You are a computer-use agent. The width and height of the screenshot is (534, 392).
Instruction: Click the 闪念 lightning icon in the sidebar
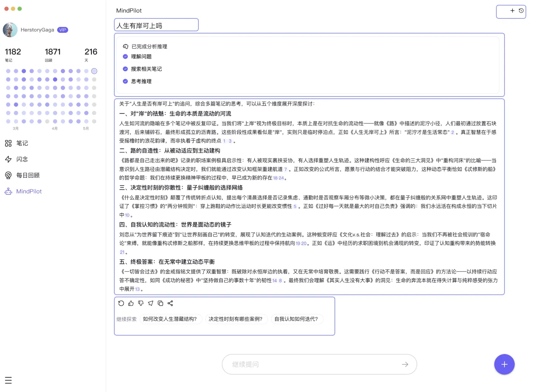pos(8,159)
